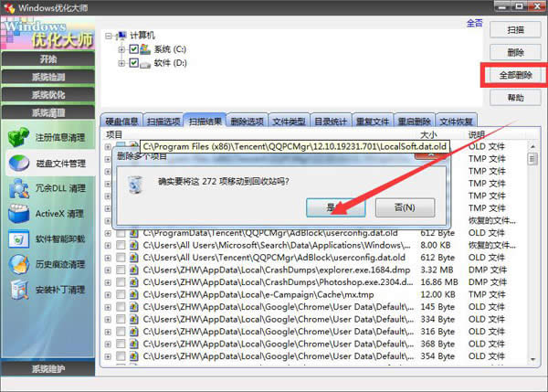This screenshot has width=548, height=392.
Task: Check the 145 Byte Chrome row checkbox
Action: 121,307
